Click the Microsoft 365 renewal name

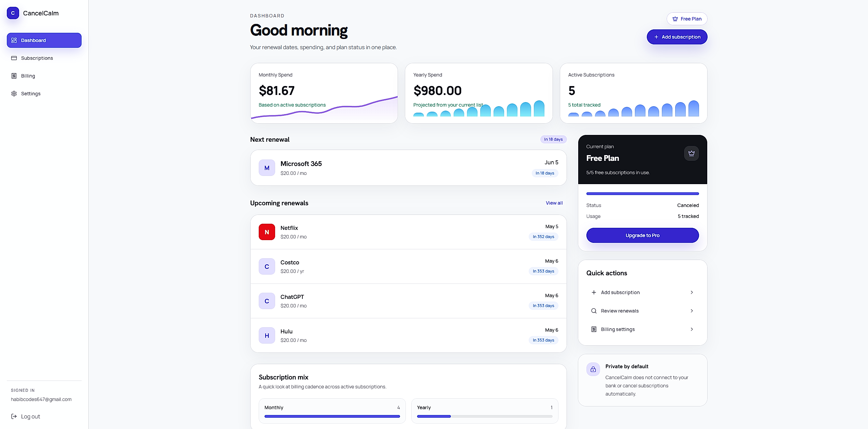[301, 164]
